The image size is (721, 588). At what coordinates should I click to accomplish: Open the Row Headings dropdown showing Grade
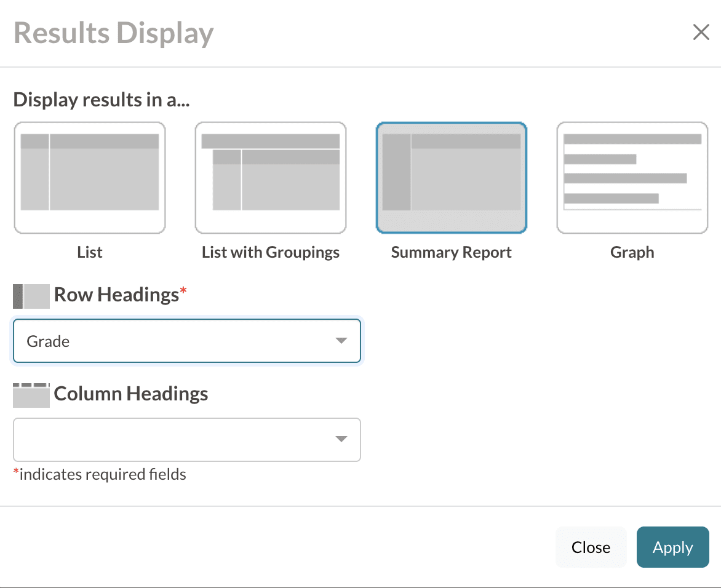coord(178,341)
